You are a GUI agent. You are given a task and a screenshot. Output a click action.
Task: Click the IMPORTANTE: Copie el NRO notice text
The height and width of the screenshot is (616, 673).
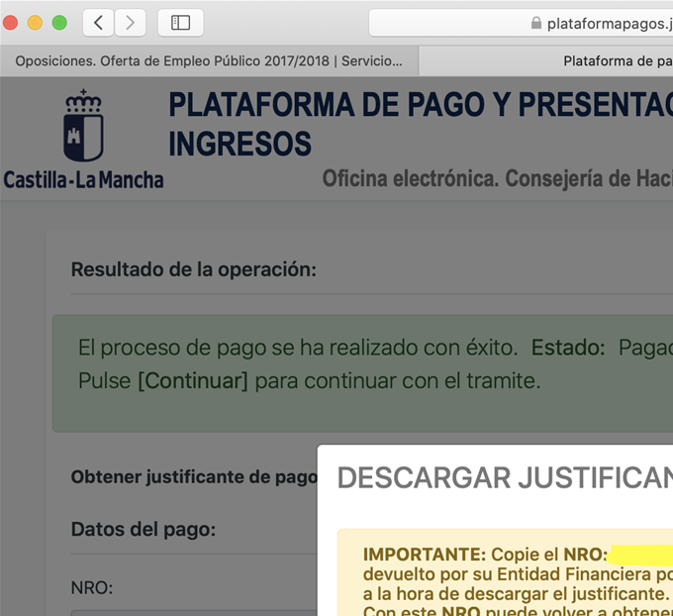485,555
